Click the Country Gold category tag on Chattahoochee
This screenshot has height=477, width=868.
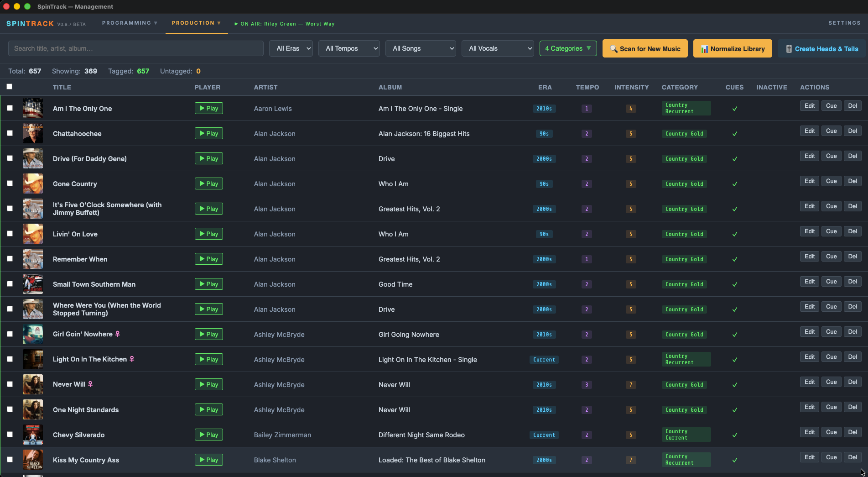(x=684, y=134)
